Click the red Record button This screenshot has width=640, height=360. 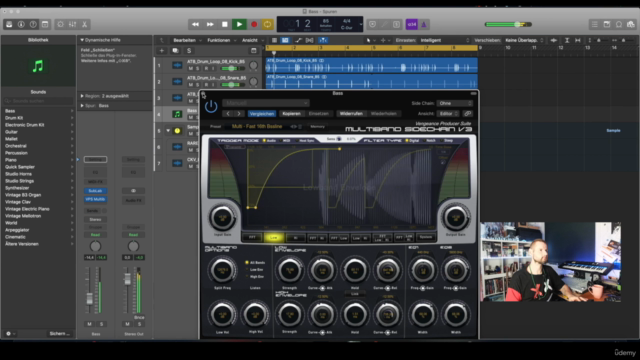tap(254, 24)
